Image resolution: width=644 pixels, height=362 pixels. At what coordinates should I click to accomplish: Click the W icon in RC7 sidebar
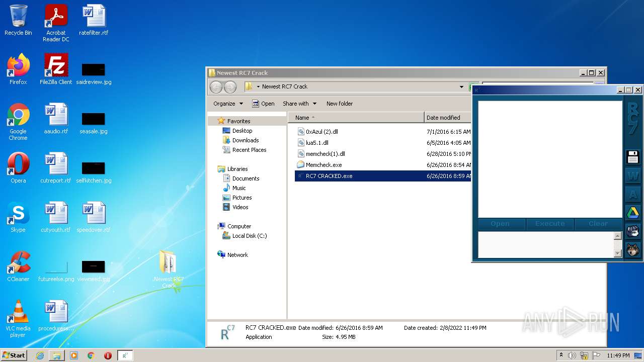pos(632,176)
